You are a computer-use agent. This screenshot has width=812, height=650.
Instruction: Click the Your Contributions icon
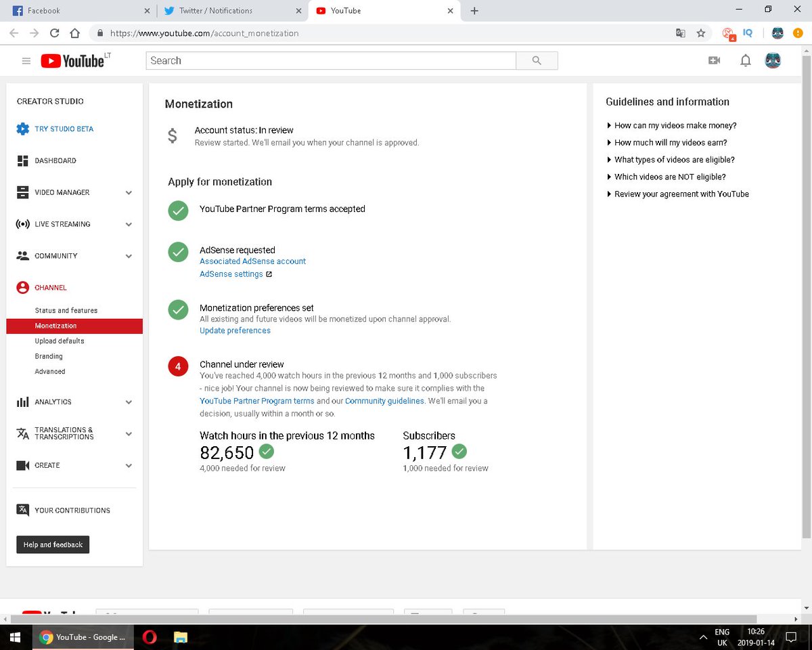click(22, 511)
